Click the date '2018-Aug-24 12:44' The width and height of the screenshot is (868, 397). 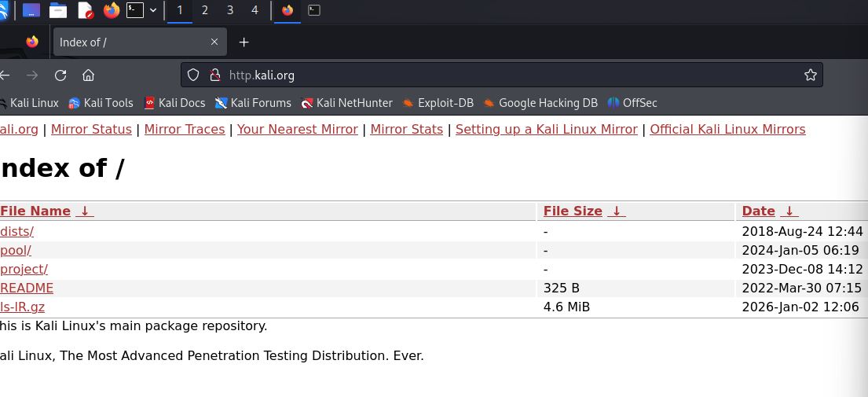pyautogui.click(x=802, y=231)
